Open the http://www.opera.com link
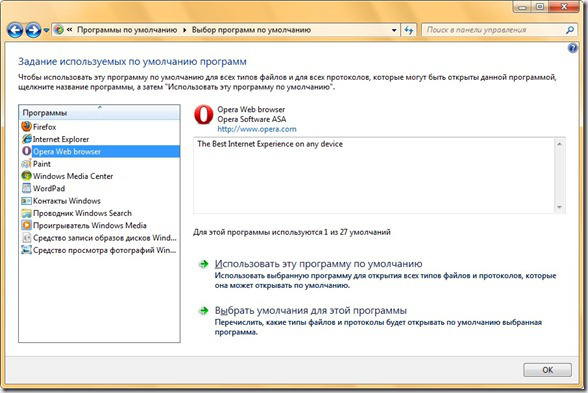This screenshot has height=393, width=588. tap(257, 129)
